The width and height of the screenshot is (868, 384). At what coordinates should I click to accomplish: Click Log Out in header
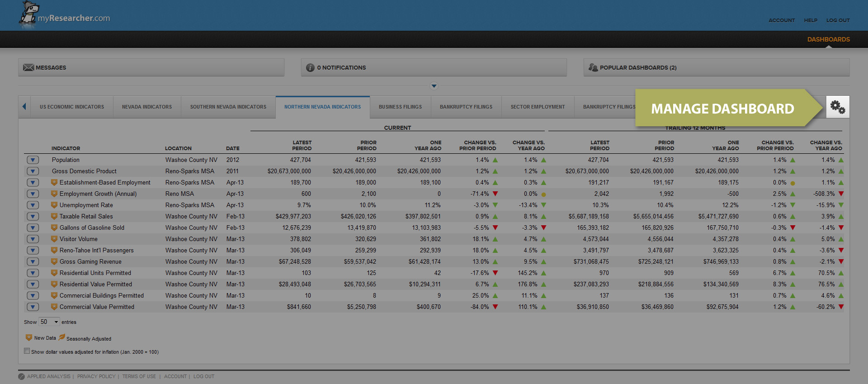point(838,20)
